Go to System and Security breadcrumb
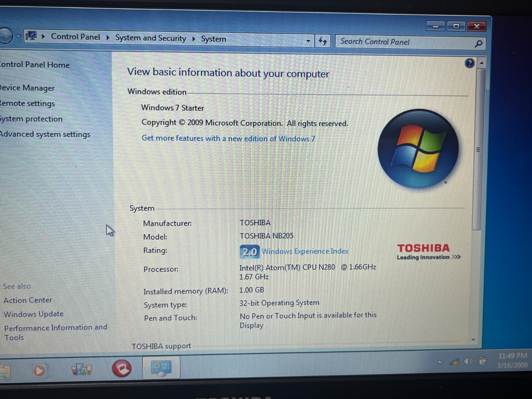Viewport: 532px width, 399px height. point(151,38)
